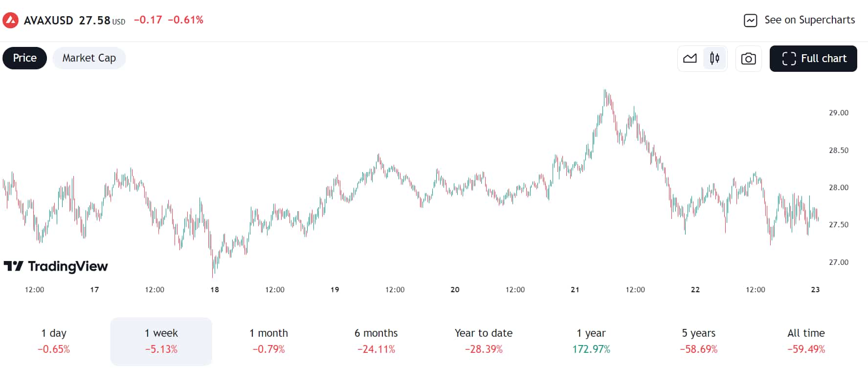This screenshot has height=368, width=868.
Task: Take a chart snapshot with camera icon
Action: point(748,59)
